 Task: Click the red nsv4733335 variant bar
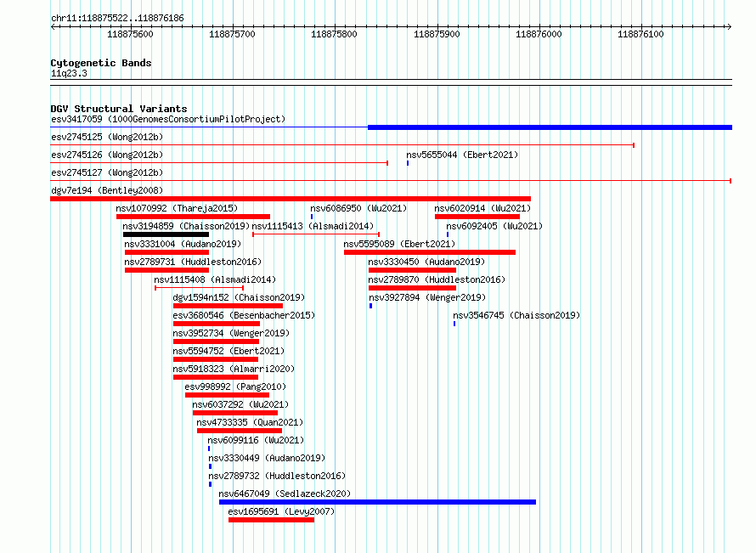point(240,431)
